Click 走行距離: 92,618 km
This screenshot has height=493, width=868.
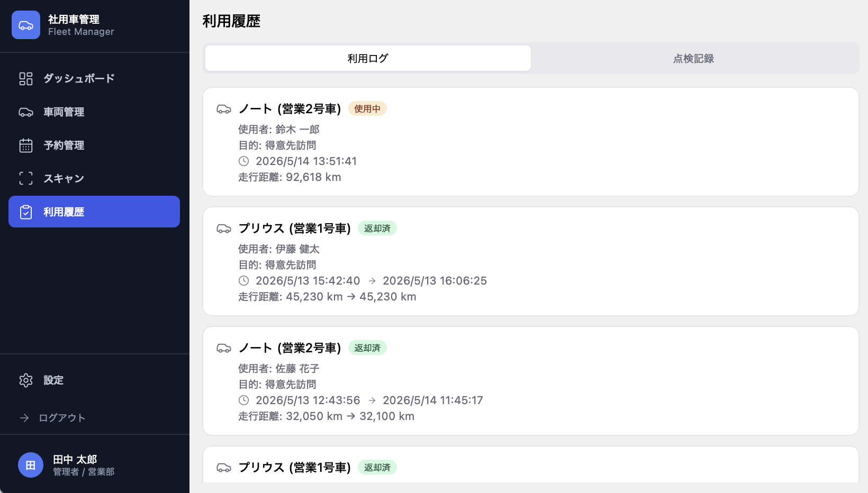pyautogui.click(x=290, y=177)
